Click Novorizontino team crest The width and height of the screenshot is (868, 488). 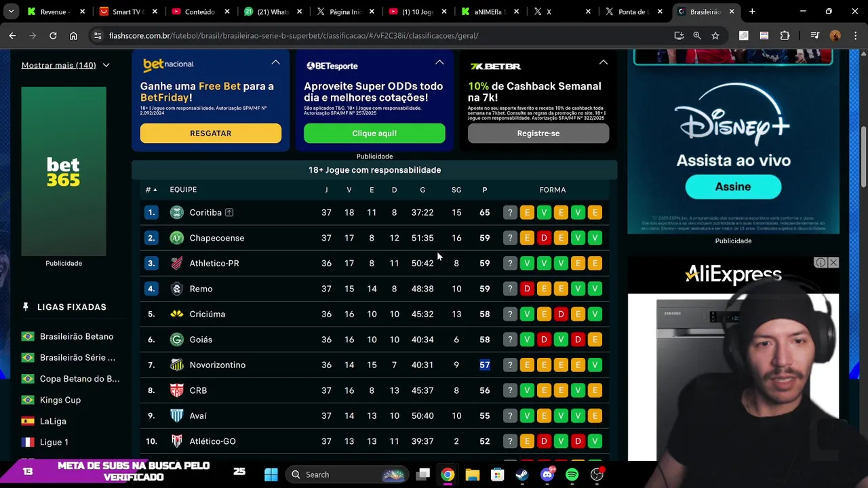pos(176,365)
